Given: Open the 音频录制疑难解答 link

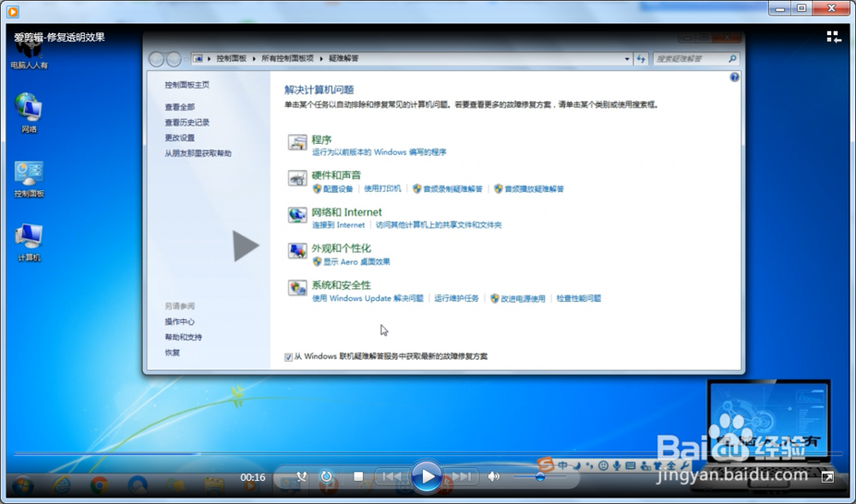Looking at the screenshot, I should click(453, 189).
